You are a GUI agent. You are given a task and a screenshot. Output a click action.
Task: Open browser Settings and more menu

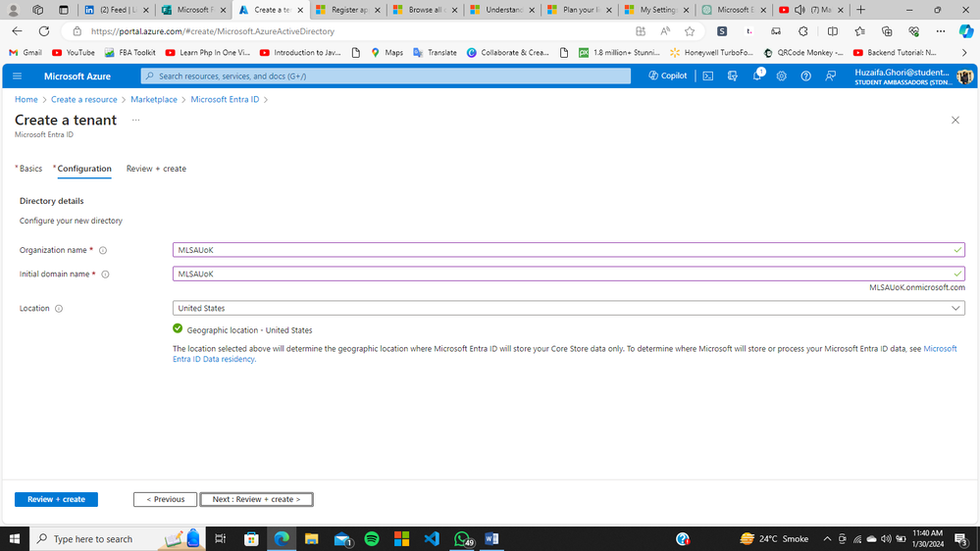(x=941, y=31)
